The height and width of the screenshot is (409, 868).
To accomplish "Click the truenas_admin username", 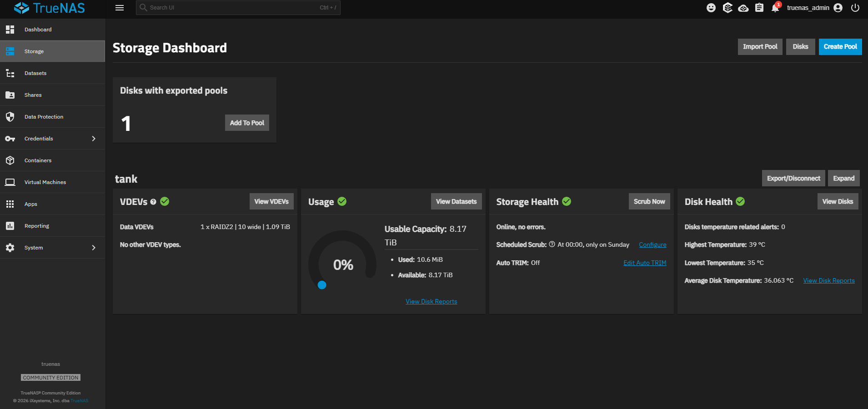I will [x=808, y=8].
